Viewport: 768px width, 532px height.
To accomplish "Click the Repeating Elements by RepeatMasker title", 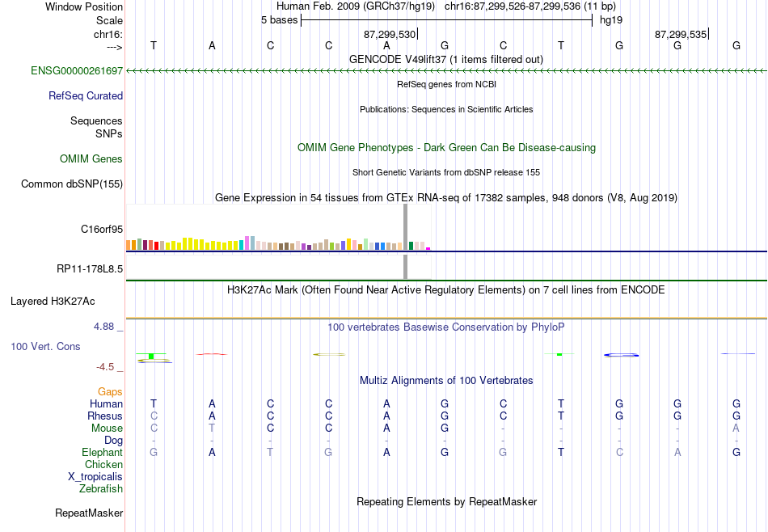I will point(446,501).
